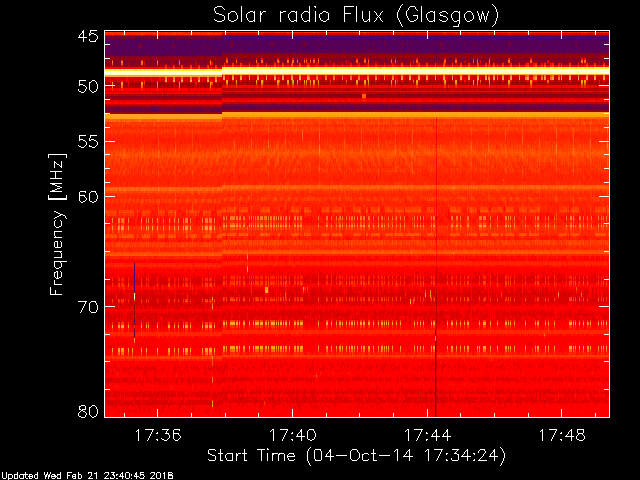The height and width of the screenshot is (480, 640).
Task: Click the 'Solar radio Flux (Glasgow)' title
Action: [x=356, y=16]
